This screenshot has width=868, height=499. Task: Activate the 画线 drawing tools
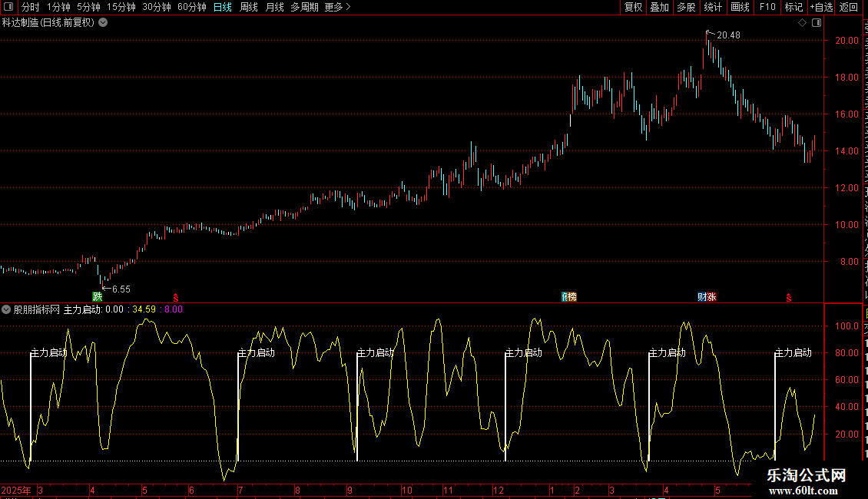click(x=740, y=7)
